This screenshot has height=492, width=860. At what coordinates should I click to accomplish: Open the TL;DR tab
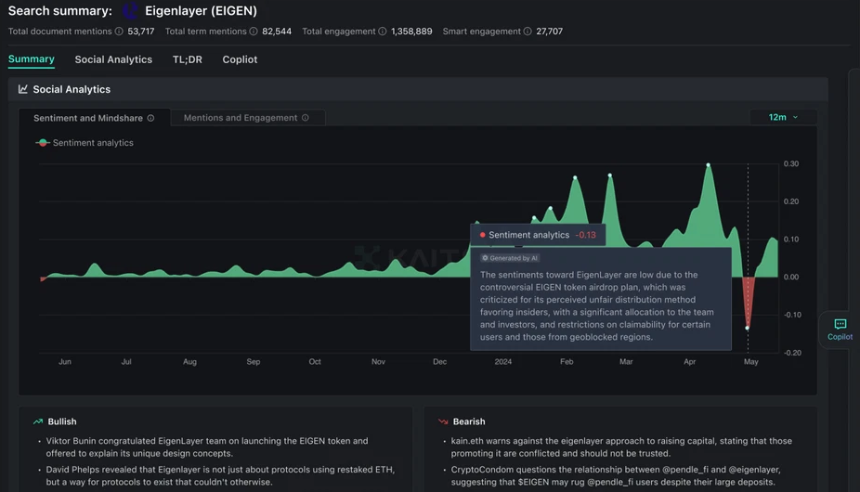pyautogui.click(x=188, y=59)
